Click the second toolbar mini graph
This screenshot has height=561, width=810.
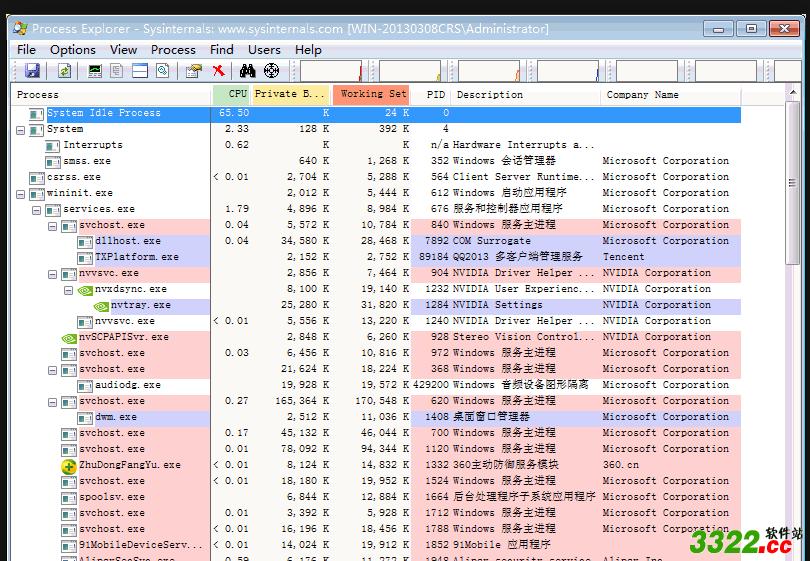point(410,71)
